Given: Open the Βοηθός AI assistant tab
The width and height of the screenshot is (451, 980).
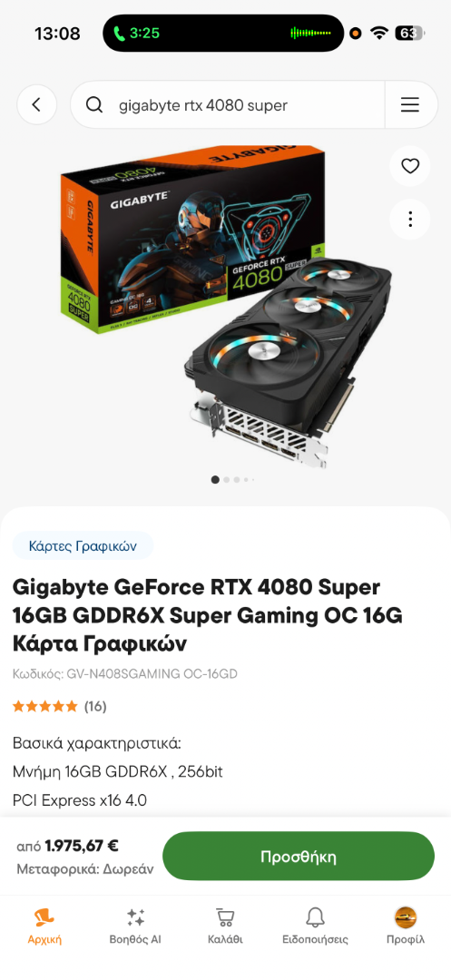Looking at the screenshot, I should pyautogui.click(x=135, y=926).
